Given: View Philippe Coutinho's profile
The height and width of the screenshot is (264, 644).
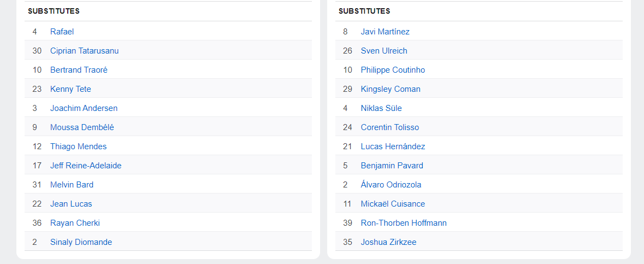Looking at the screenshot, I should [x=393, y=70].
